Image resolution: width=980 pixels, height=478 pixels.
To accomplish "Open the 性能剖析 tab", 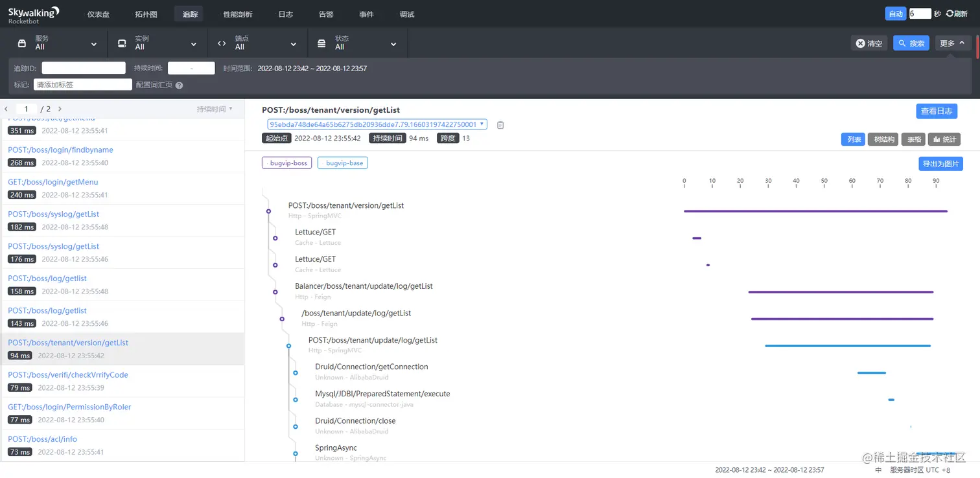I will click(238, 14).
